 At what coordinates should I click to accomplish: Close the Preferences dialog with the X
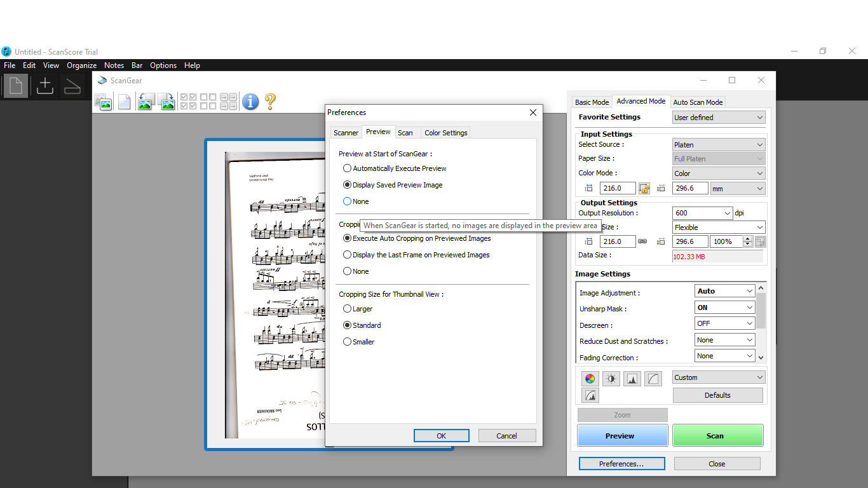[533, 112]
